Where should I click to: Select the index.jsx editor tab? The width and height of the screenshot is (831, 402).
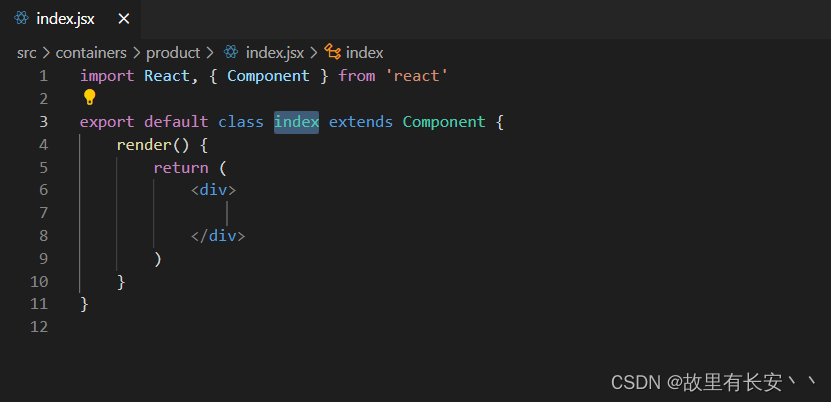[x=70, y=19]
